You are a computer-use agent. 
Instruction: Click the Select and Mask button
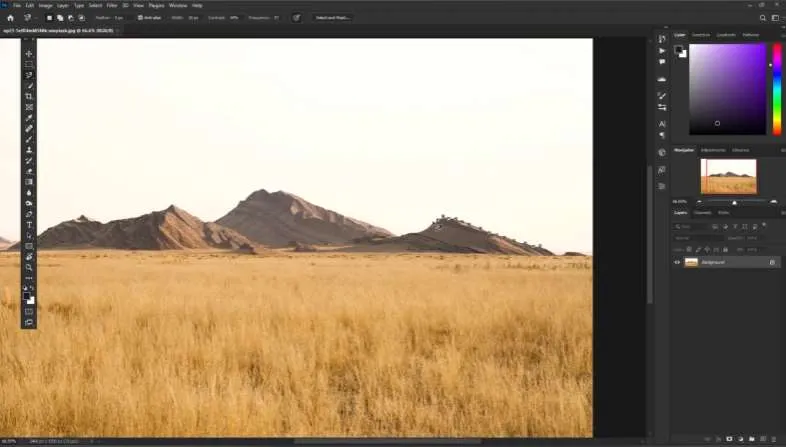[333, 17]
